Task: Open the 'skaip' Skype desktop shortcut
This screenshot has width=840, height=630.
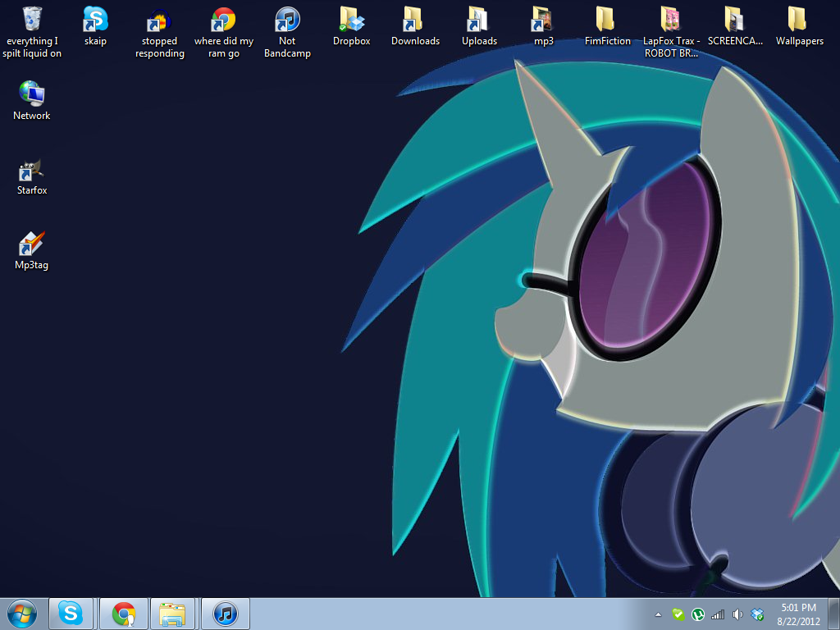Action: 95,19
